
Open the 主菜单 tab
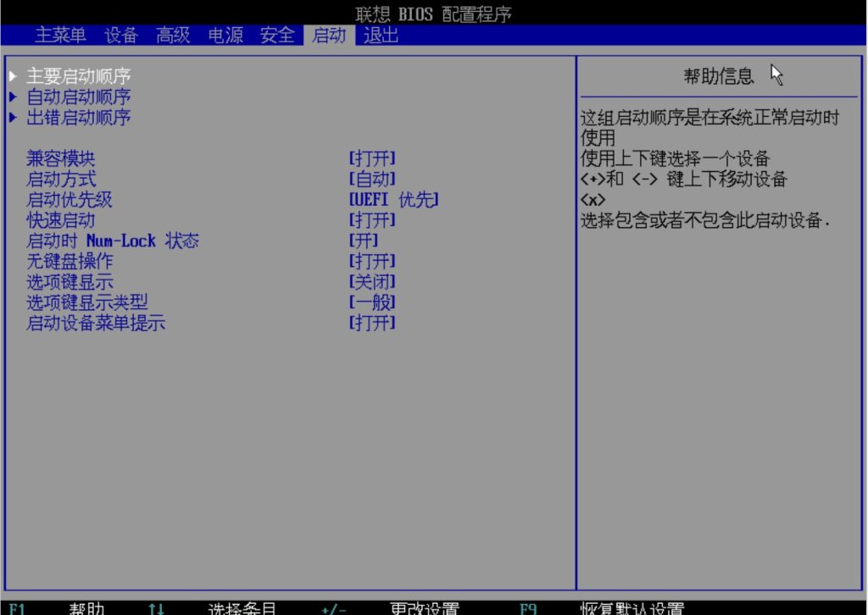60,36
